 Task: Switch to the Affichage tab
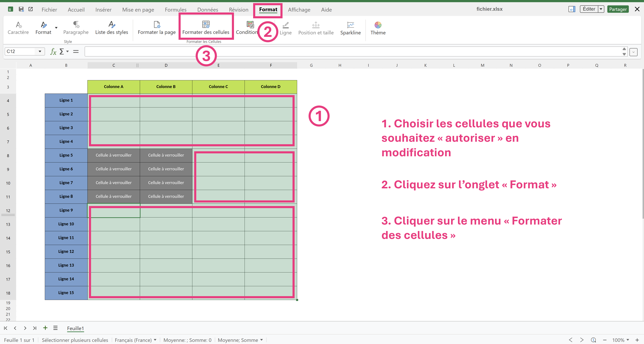click(299, 10)
